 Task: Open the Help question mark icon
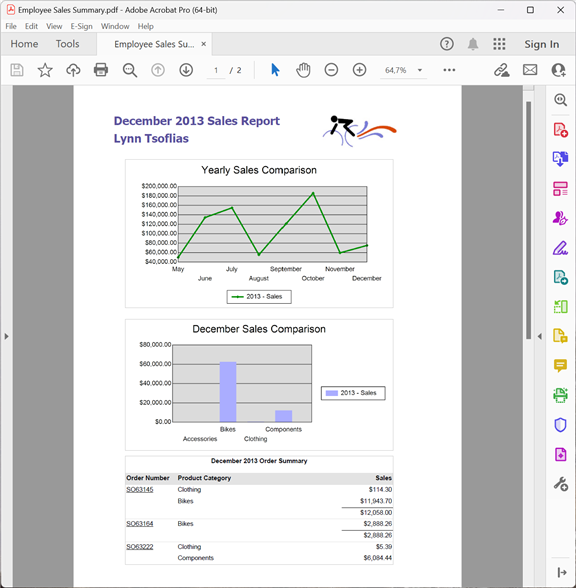(447, 44)
